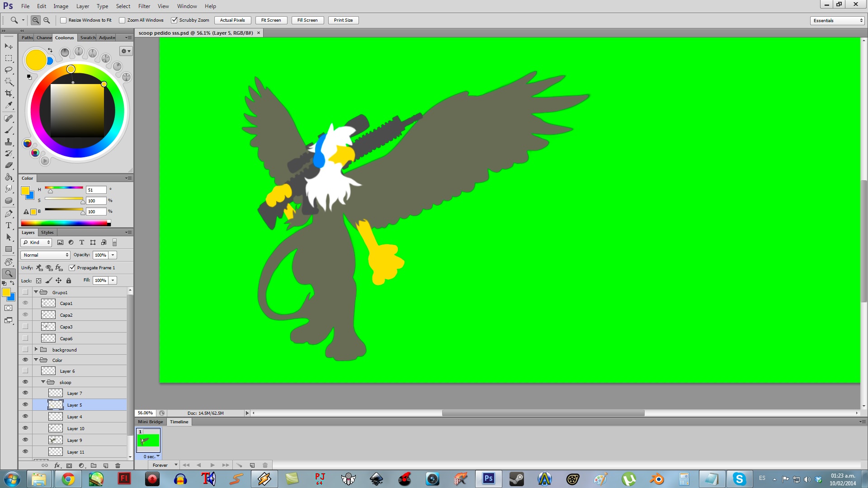The height and width of the screenshot is (488, 868).
Task: Select the Lasso tool
Action: click(9, 70)
